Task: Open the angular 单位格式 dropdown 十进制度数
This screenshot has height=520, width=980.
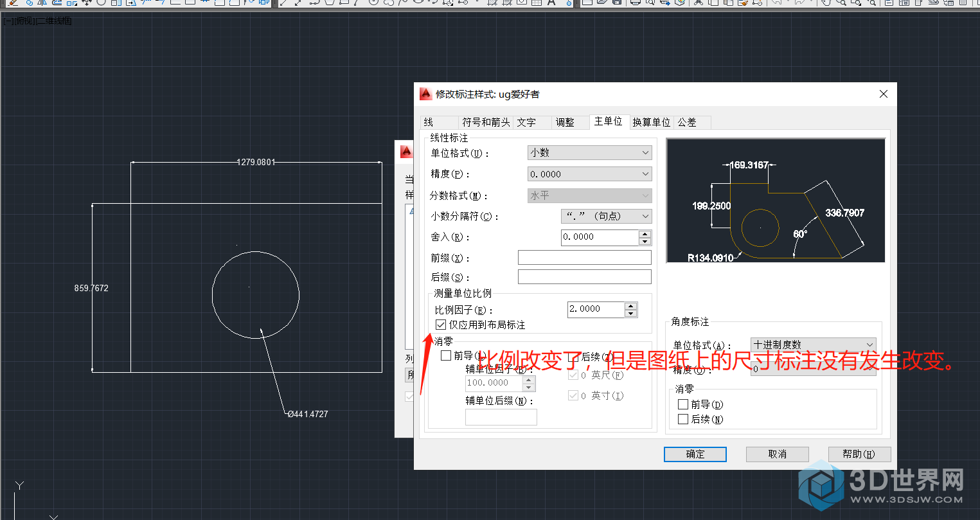Action: (x=814, y=345)
